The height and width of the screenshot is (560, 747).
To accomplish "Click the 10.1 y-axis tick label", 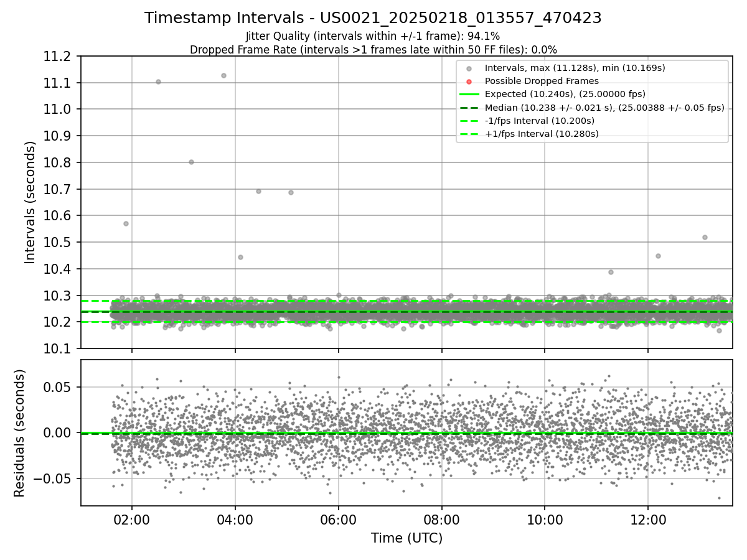I will pos(59,349).
